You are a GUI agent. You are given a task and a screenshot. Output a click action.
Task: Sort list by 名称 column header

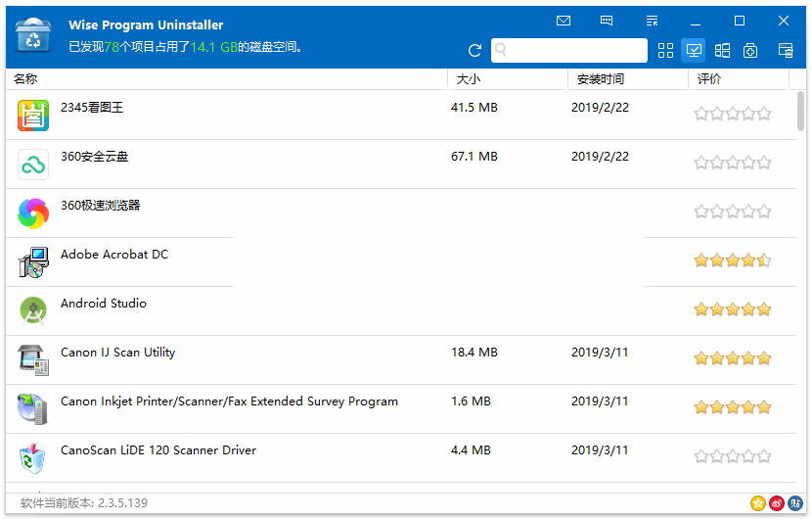click(225, 79)
